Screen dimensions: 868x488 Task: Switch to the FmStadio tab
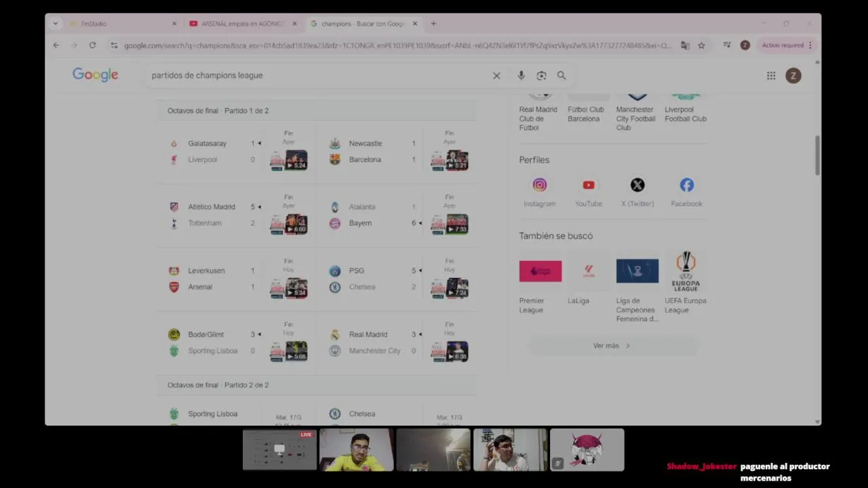[123, 24]
